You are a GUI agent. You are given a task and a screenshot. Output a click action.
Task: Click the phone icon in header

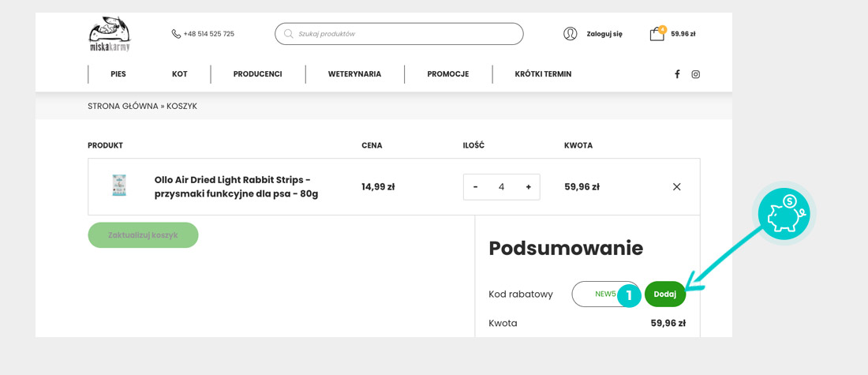coord(176,34)
